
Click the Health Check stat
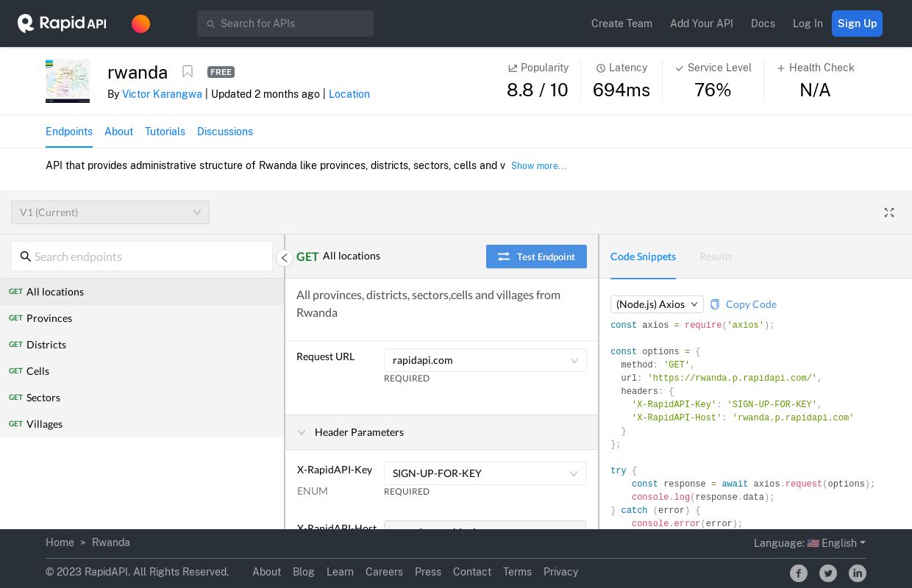point(815,80)
